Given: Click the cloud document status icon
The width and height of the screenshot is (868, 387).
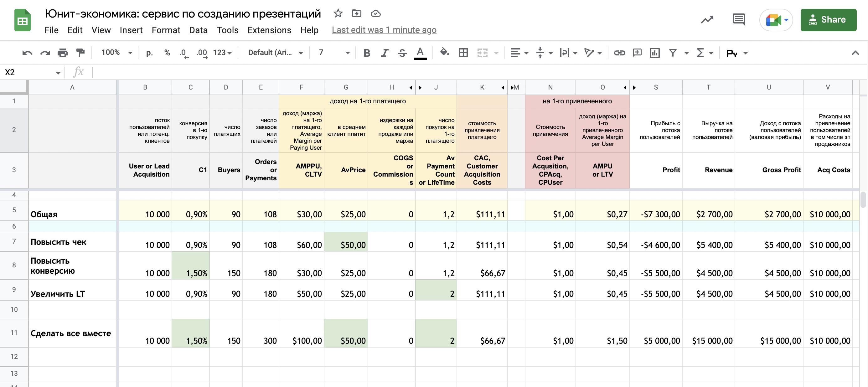Looking at the screenshot, I should (376, 13).
